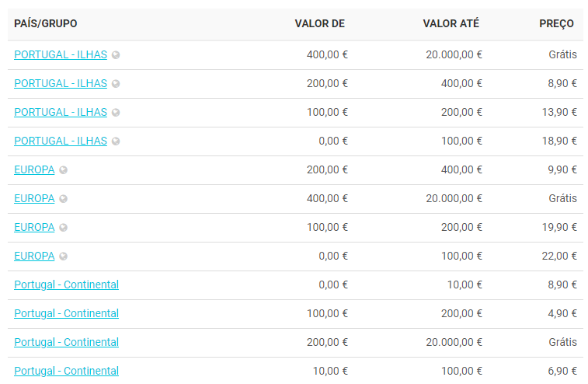588x384 pixels.
Task: Click the VALOR DE column header
Action: [x=319, y=23]
